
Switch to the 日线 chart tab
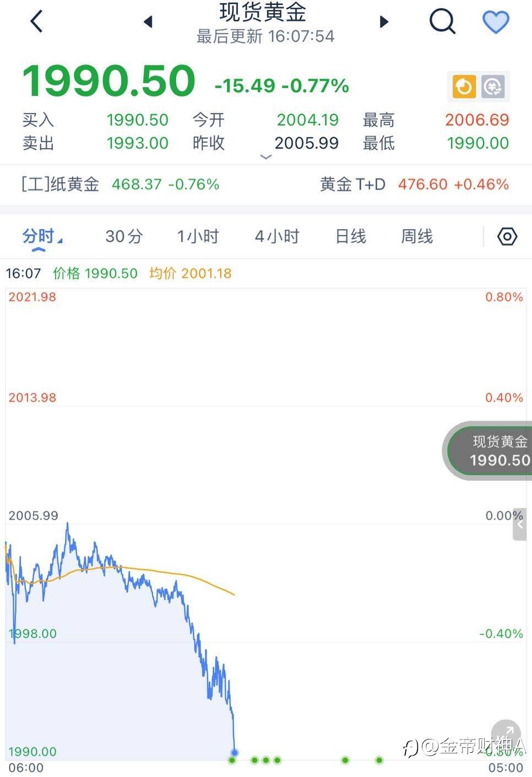(351, 236)
